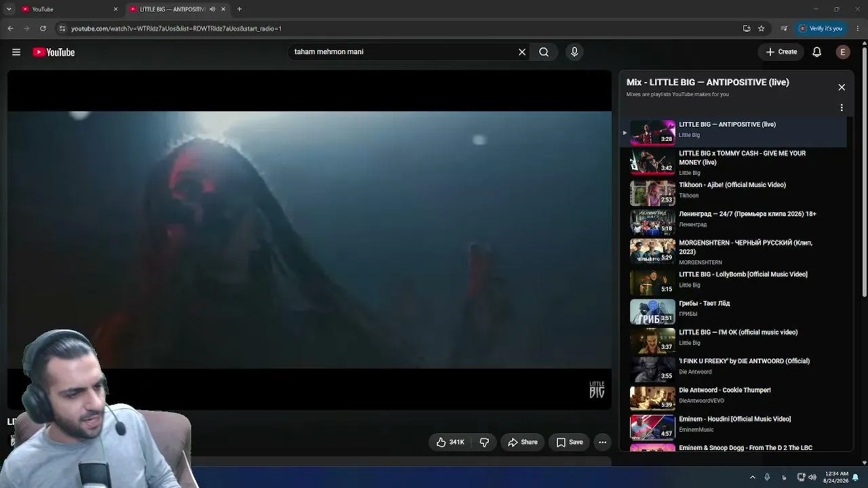Open browser media controls icon

(784, 28)
